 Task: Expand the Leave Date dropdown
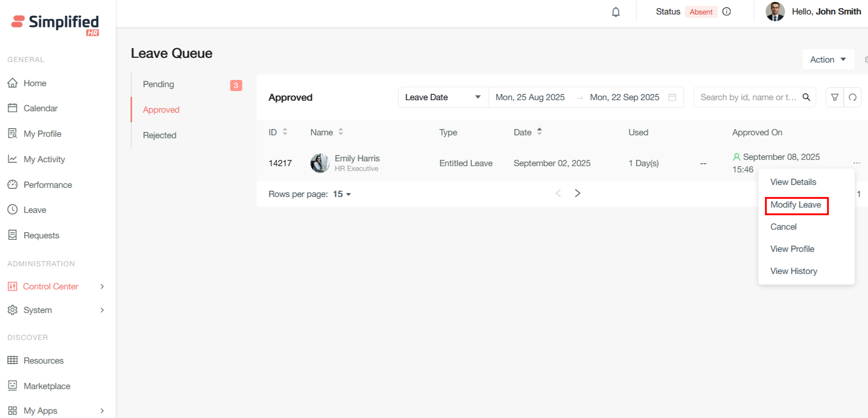[x=443, y=97]
